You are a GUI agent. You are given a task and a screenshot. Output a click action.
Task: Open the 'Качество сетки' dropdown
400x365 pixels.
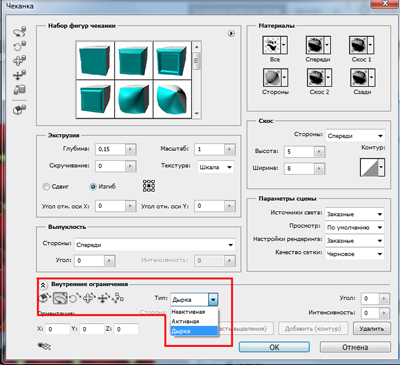(355, 254)
